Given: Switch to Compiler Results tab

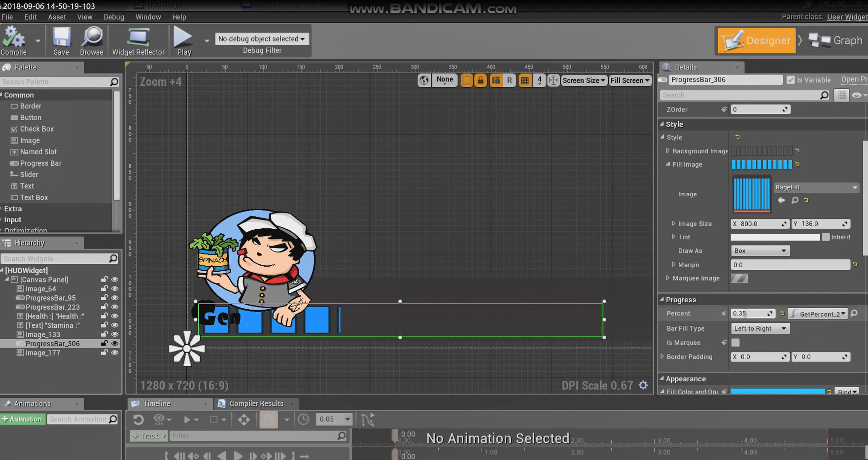Looking at the screenshot, I should tap(256, 403).
